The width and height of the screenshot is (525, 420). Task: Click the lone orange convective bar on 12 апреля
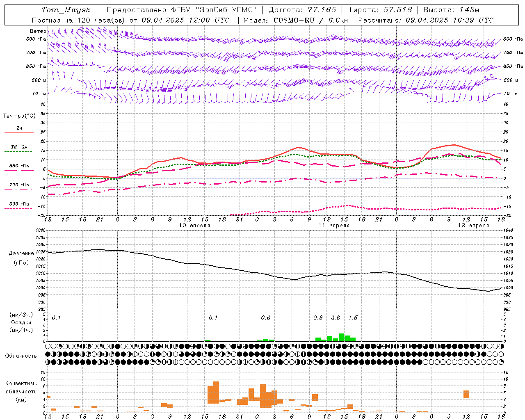coord(466,394)
